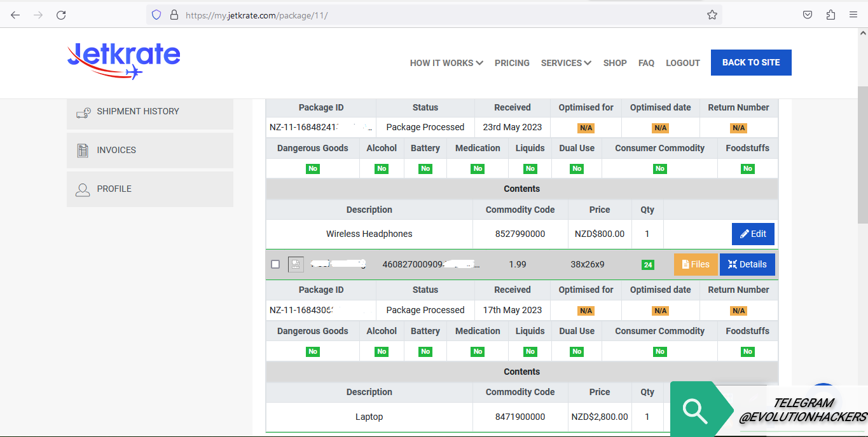Bookmark this page with star icon

click(x=712, y=15)
